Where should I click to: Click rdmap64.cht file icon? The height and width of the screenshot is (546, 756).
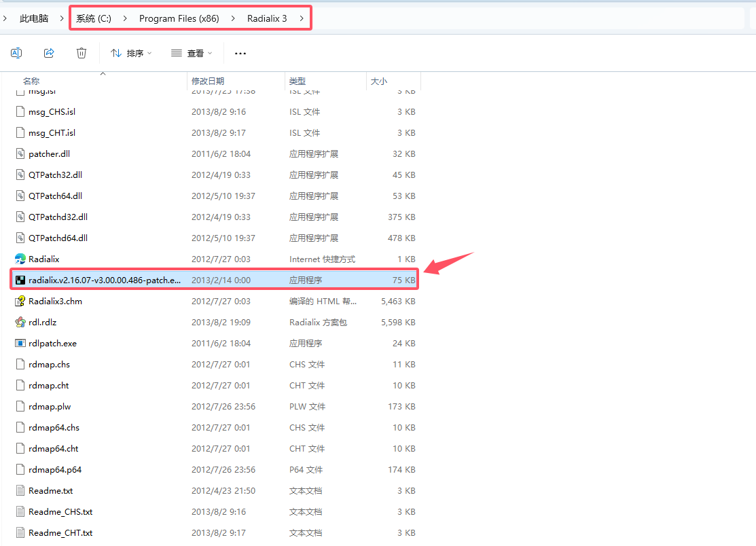coord(20,449)
